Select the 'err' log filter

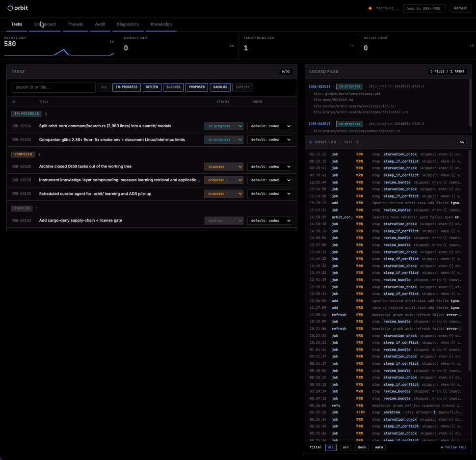346,447
